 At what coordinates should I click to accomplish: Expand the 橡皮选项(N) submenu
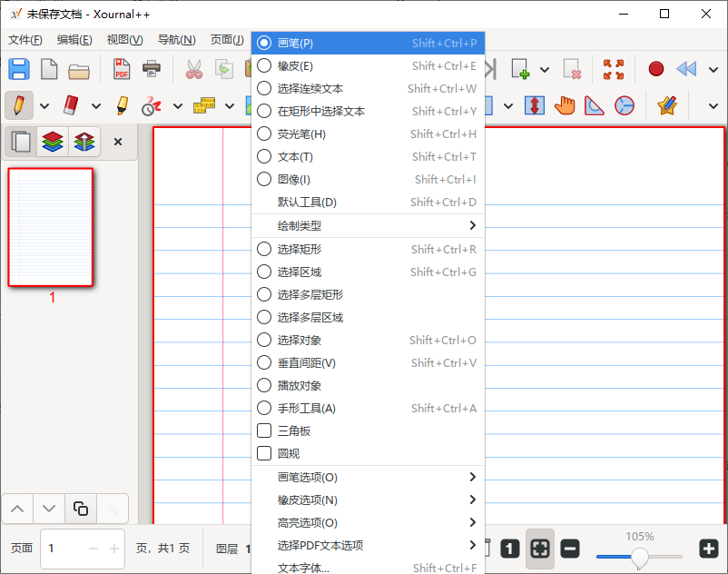368,500
